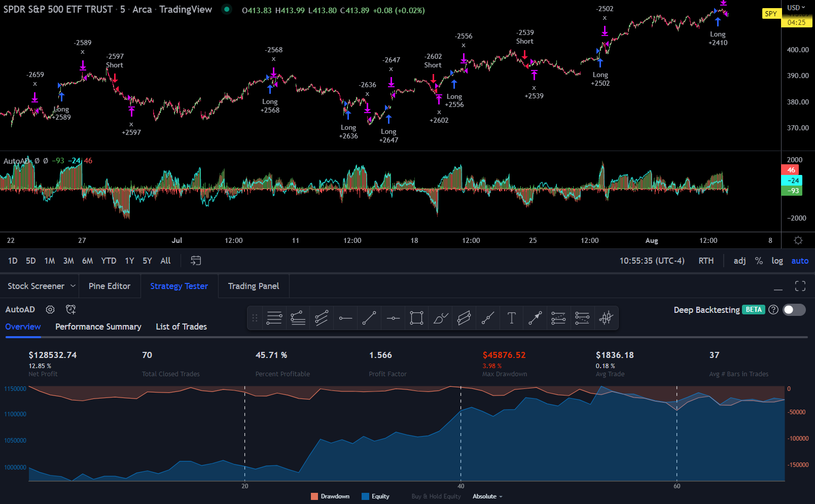
Task: Set chart range to 1M
Action: [x=50, y=261]
